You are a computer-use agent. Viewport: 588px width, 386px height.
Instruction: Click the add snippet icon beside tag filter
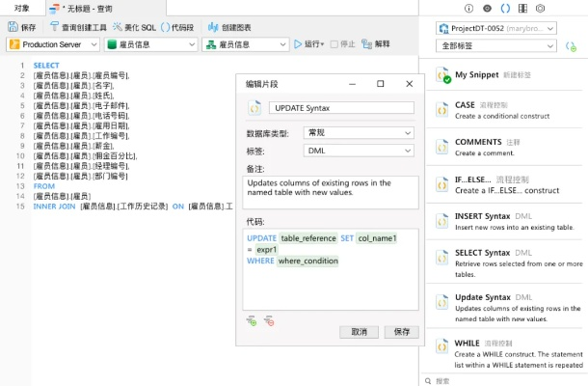point(572,45)
